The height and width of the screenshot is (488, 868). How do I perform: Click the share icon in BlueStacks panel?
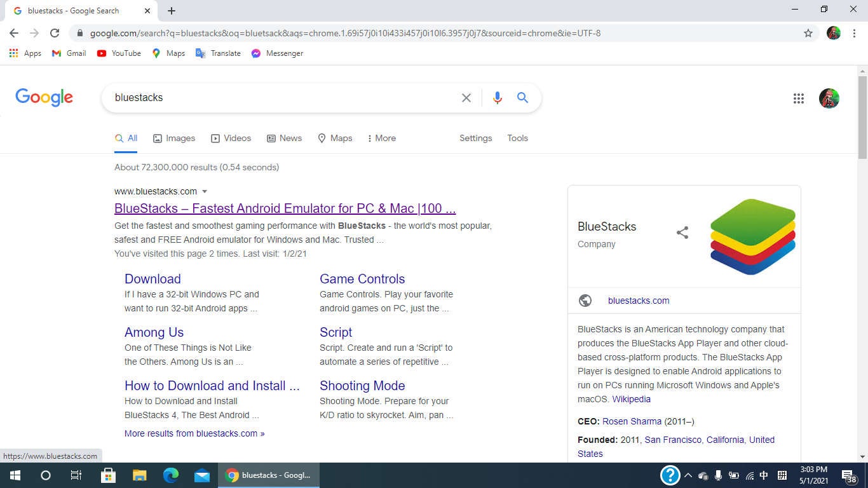(x=682, y=233)
